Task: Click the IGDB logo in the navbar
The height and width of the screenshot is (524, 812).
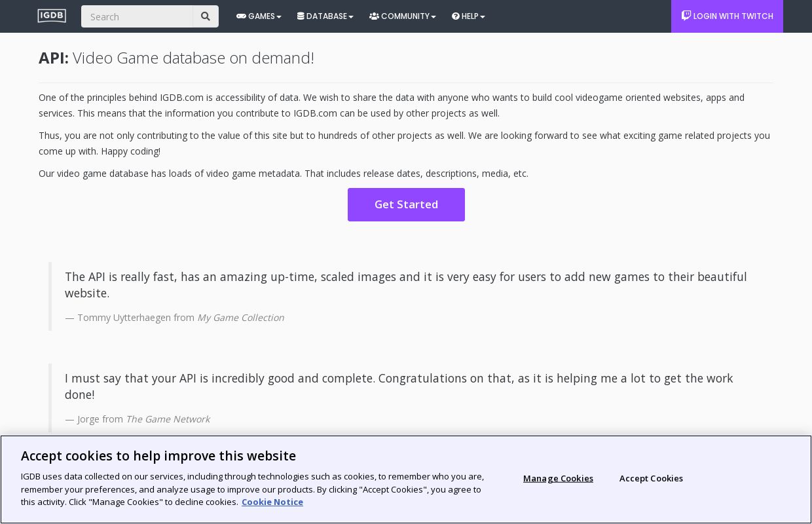Action: (52, 16)
